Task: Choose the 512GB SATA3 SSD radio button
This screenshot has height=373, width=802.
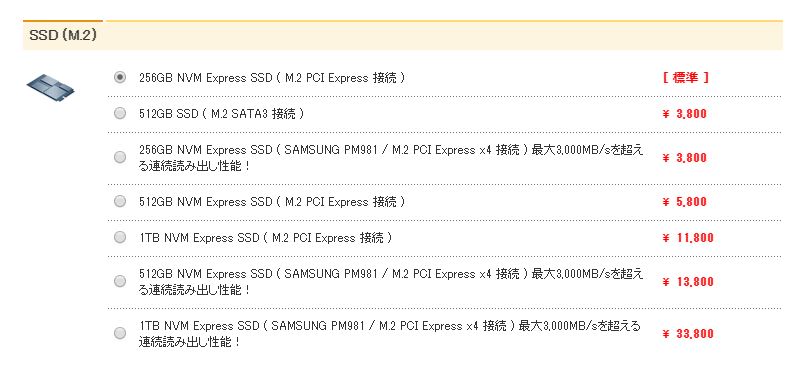Action: tap(120, 114)
